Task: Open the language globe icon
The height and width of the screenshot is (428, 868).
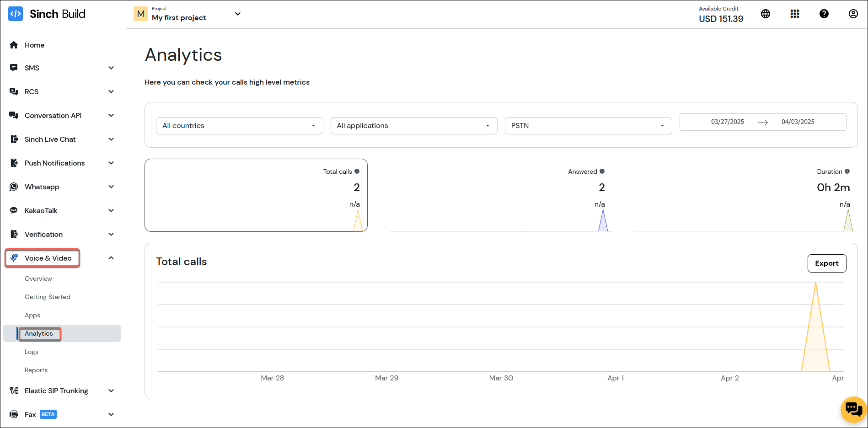Action: (766, 14)
